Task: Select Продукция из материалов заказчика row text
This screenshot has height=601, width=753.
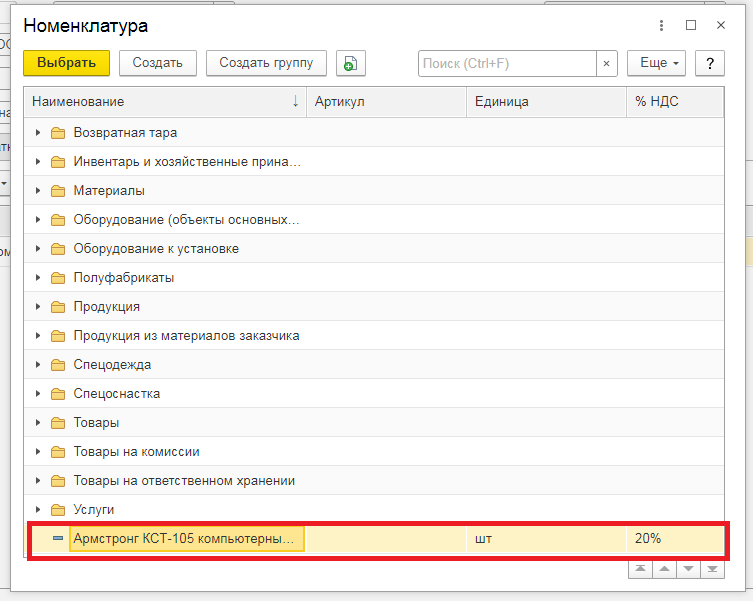Action: [186, 336]
